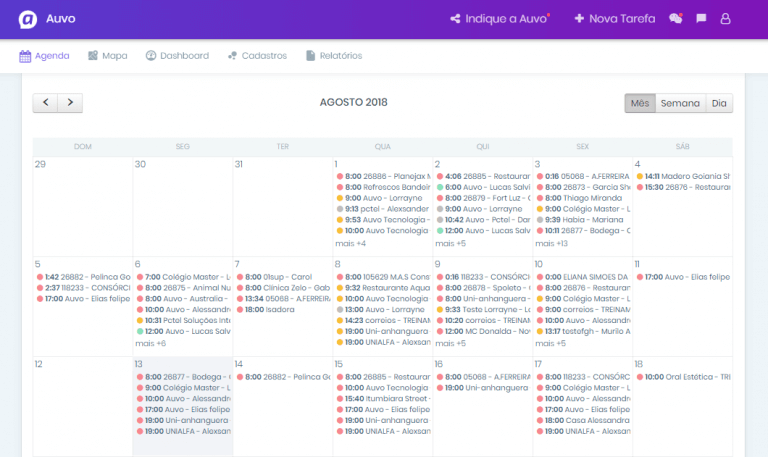The image size is (768, 457).
Task: Switch calendar to Dia view
Action: click(719, 103)
